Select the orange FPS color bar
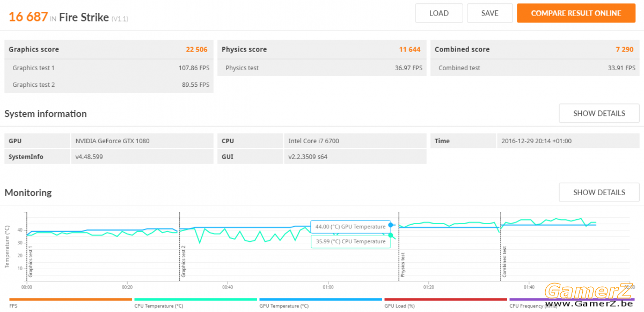This screenshot has height=312, width=644. pyautogui.click(x=70, y=300)
